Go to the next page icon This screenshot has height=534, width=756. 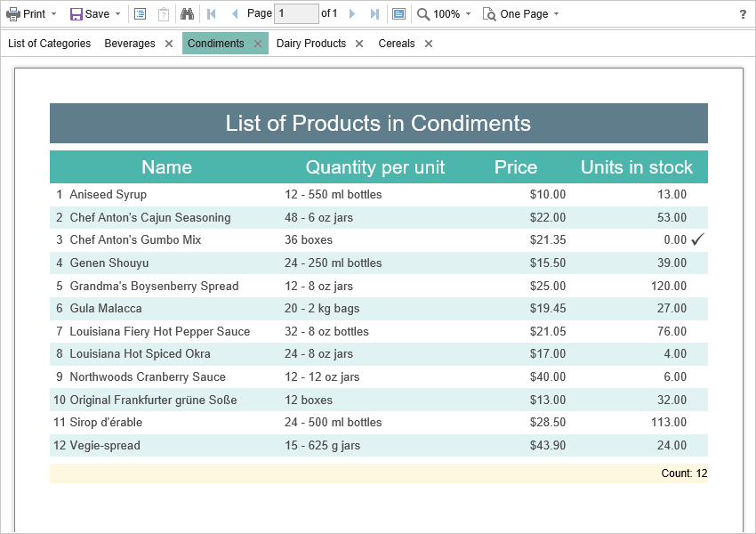pos(350,13)
